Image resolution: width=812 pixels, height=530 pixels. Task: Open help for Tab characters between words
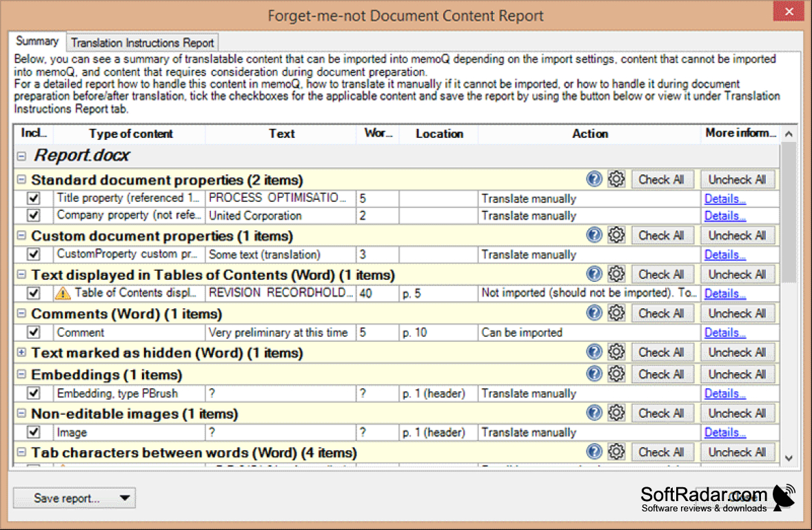(594, 452)
